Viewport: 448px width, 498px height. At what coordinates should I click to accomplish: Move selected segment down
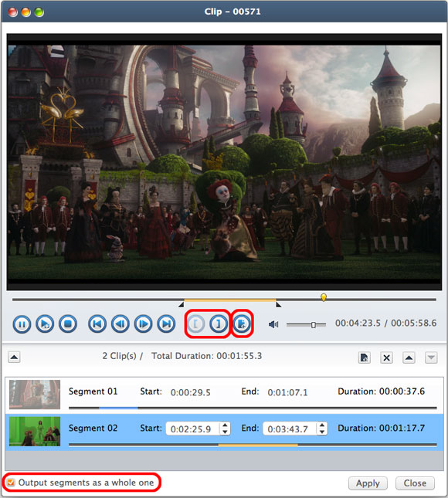(431, 357)
